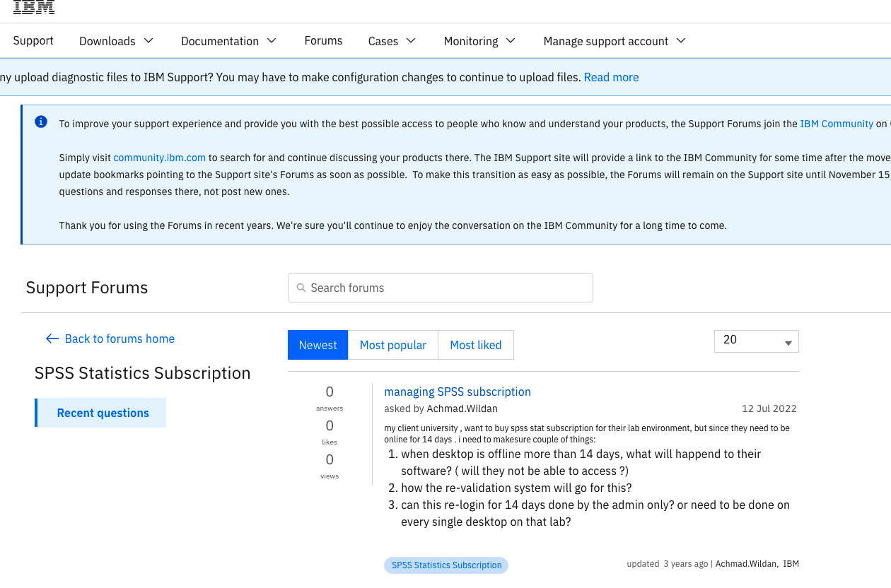Click the IBM logo
The height and width of the screenshot is (588, 891).
(x=34, y=7)
